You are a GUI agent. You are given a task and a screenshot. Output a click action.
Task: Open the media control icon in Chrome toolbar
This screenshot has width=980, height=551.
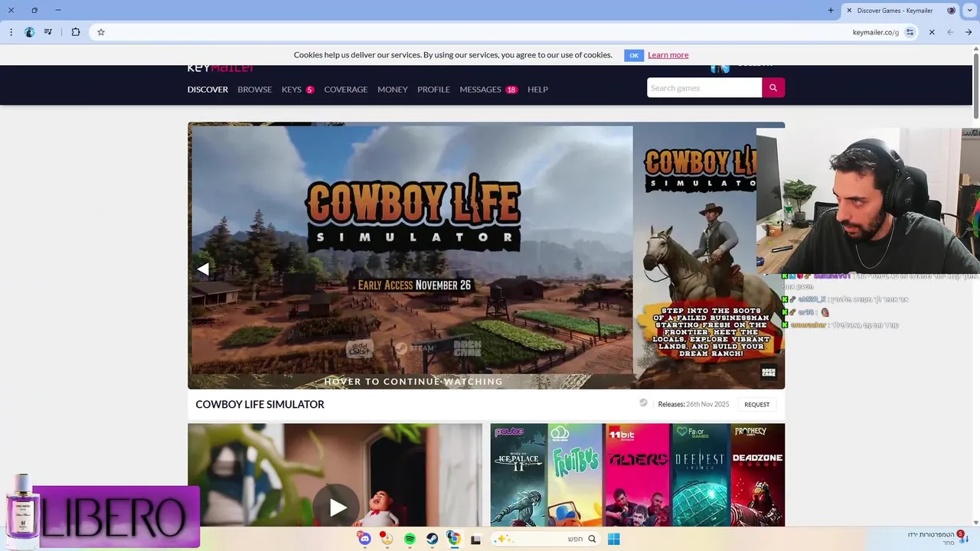pyautogui.click(x=48, y=32)
